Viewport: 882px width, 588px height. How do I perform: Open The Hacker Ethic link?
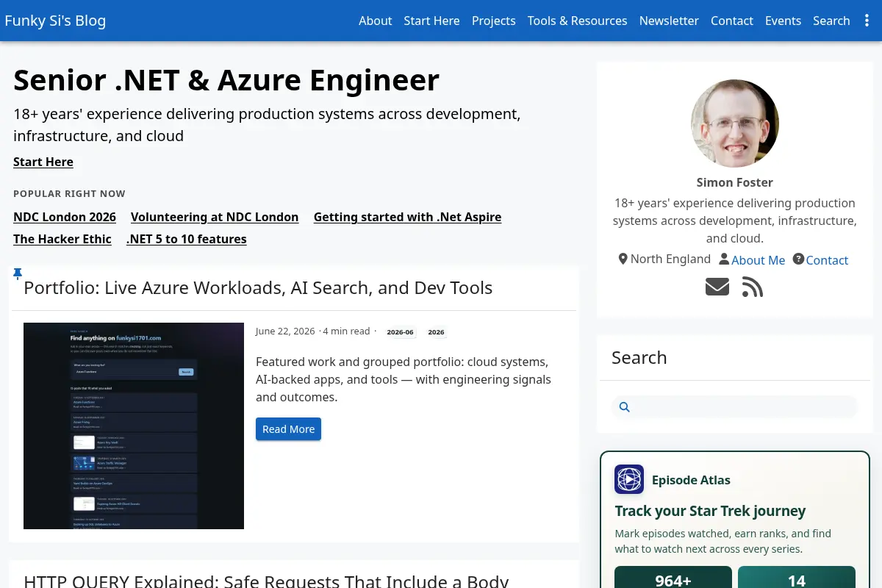pos(62,239)
